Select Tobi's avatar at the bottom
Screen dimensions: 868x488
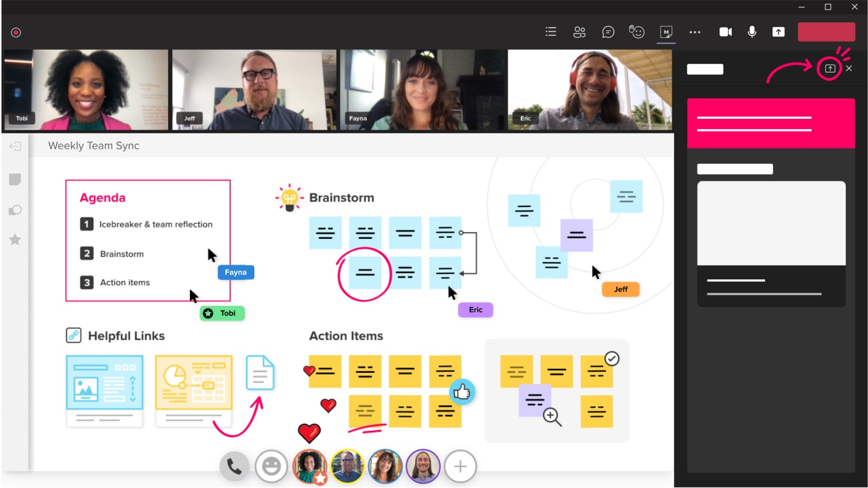(309, 466)
